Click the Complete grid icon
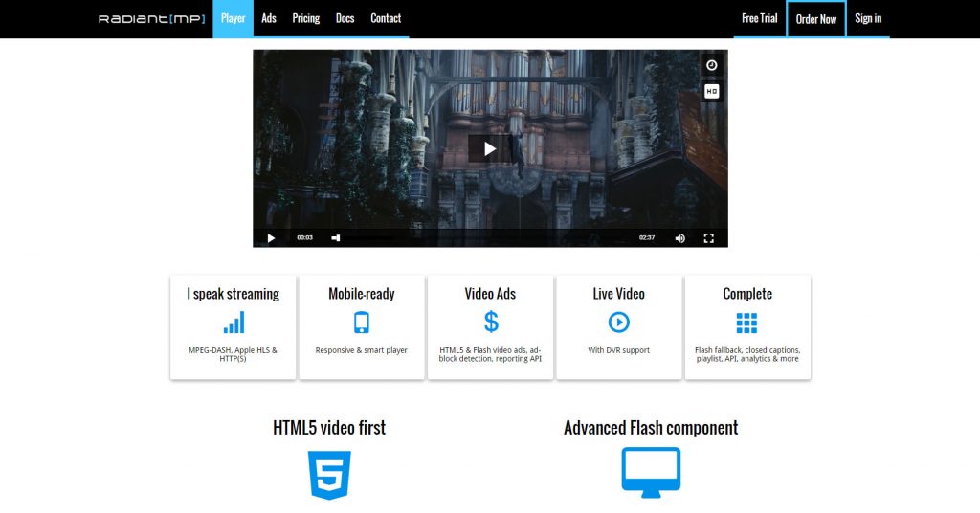Screen dimensions: 980x513 (746, 323)
